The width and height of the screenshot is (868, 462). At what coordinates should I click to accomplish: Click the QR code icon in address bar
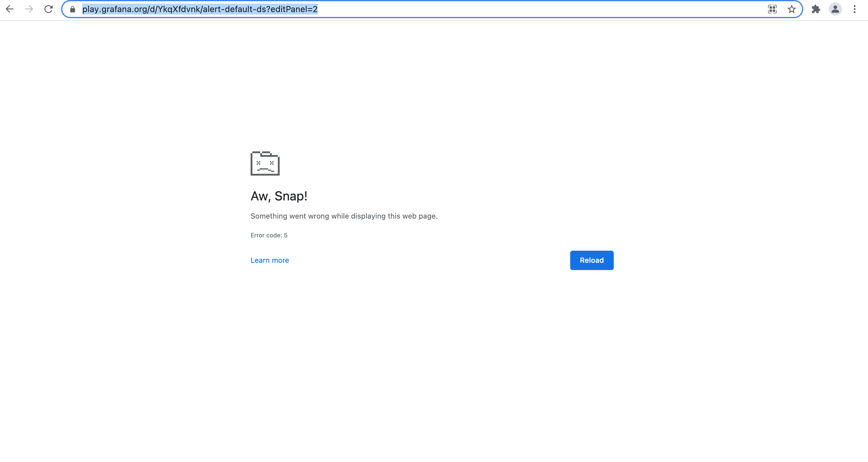tap(772, 9)
